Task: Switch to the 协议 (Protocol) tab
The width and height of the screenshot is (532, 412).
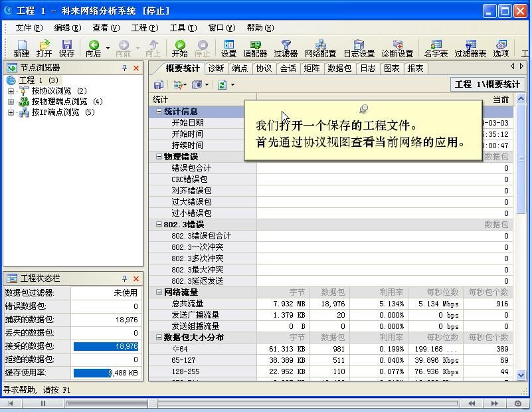Action: (x=264, y=68)
